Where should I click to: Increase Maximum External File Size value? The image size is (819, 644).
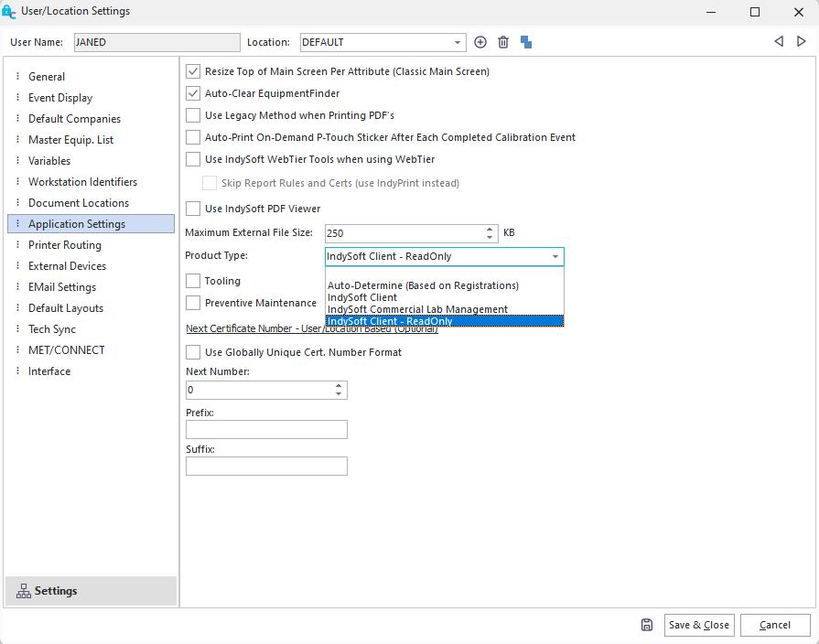[x=489, y=229]
